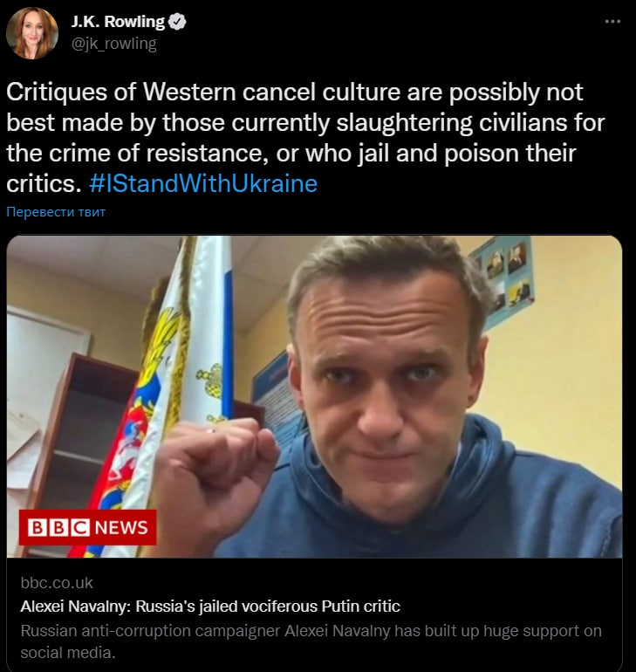The image size is (636, 672).
Task: Open the bbc.co.uk source domain label
Action: [57, 583]
